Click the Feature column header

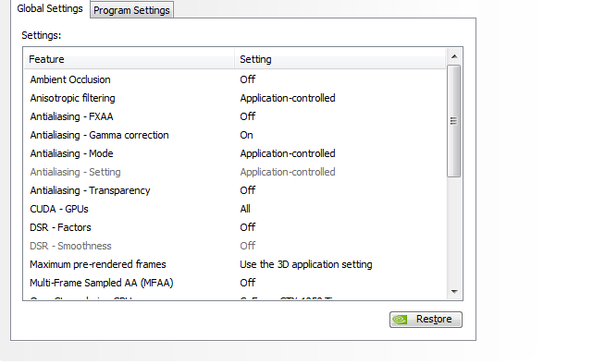130,59
